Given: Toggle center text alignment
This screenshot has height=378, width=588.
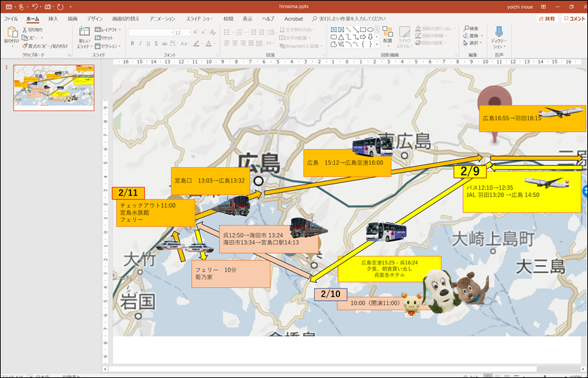Looking at the screenshot, I should (x=235, y=44).
